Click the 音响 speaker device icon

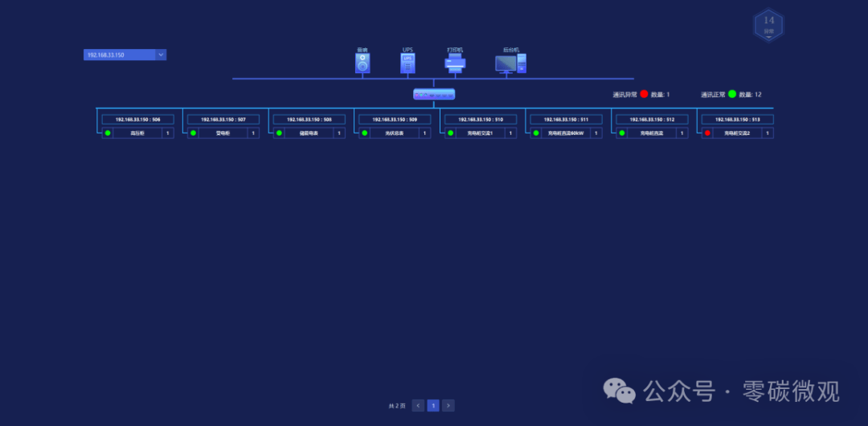(362, 63)
